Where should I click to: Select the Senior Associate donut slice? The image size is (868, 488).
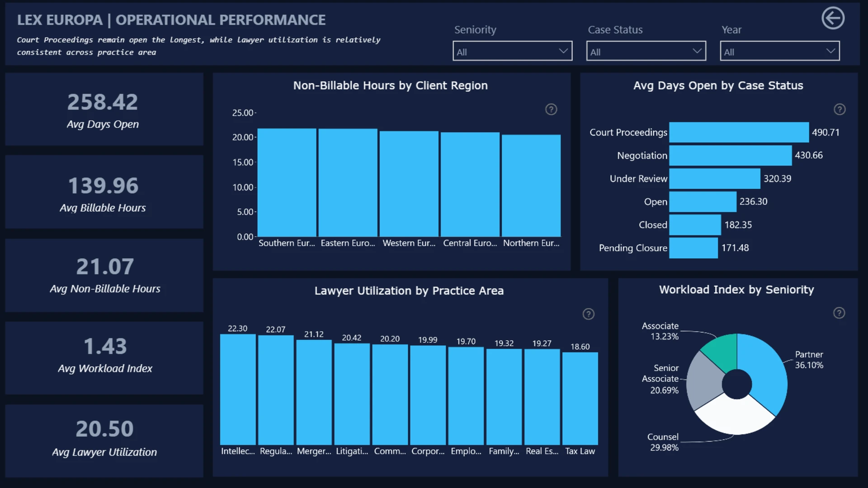tap(705, 382)
